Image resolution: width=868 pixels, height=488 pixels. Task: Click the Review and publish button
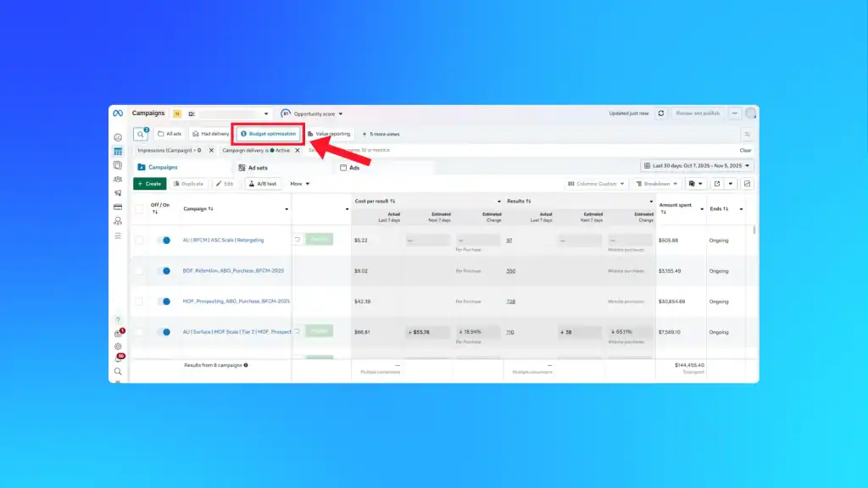698,114
